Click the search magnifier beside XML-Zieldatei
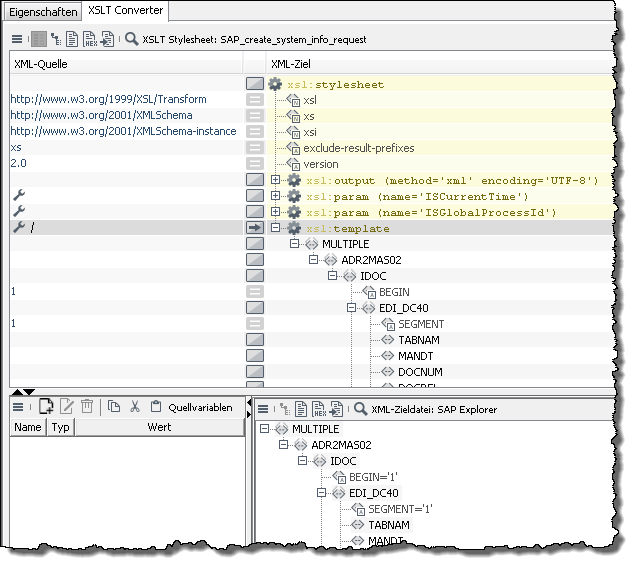Viewport: 634px width, 565px height. coord(360,408)
